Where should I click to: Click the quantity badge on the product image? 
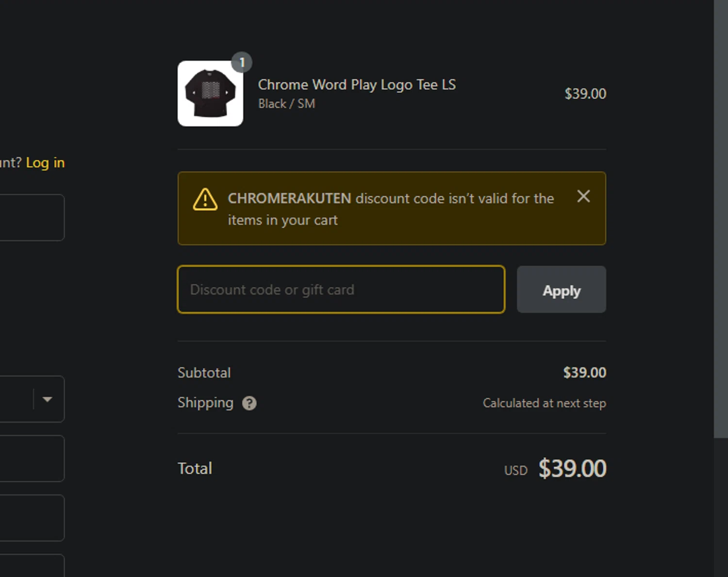point(242,63)
